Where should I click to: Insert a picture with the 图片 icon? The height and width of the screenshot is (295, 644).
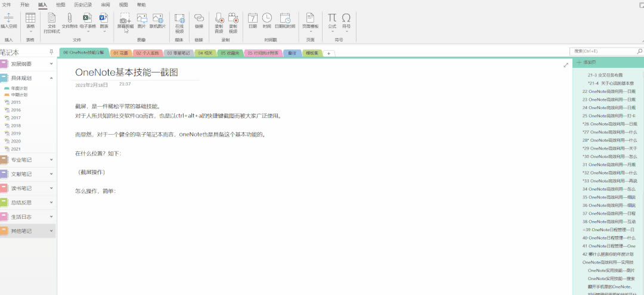142,18
